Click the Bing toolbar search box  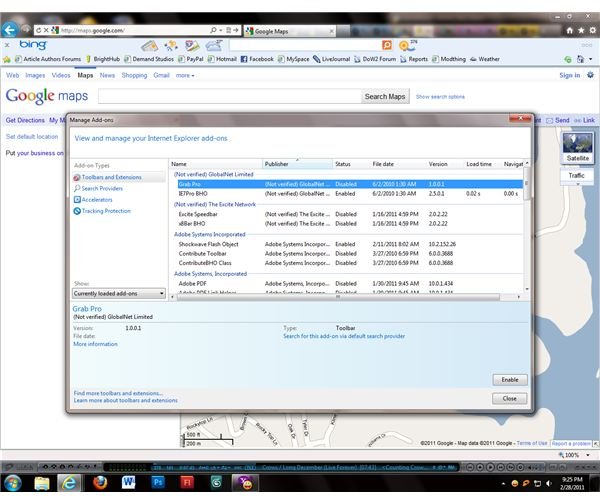pyautogui.click(x=305, y=46)
